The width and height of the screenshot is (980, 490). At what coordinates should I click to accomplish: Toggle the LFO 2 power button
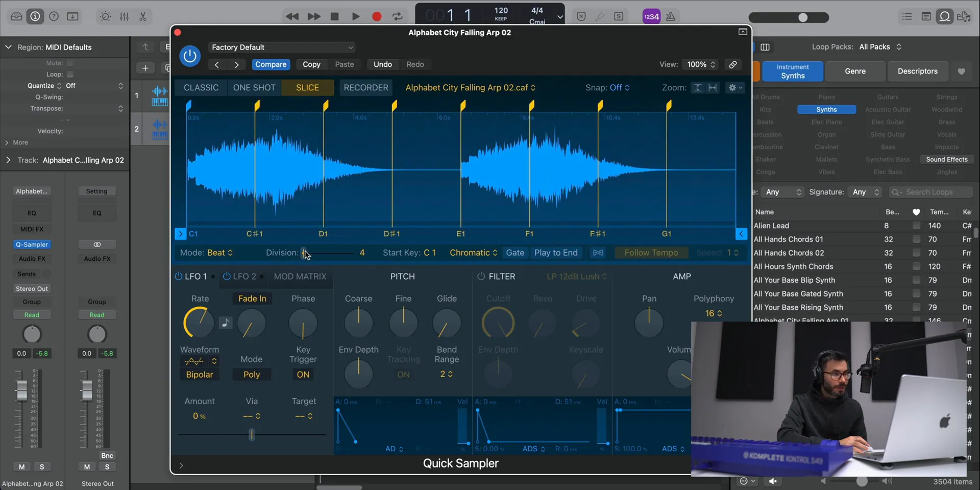point(227,276)
